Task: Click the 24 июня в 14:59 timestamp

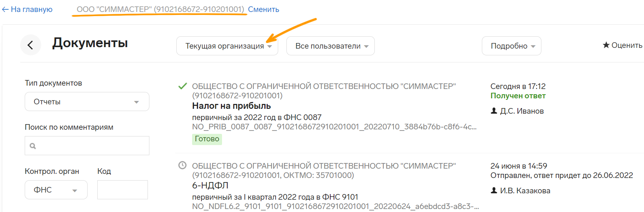Action: (x=519, y=166)
